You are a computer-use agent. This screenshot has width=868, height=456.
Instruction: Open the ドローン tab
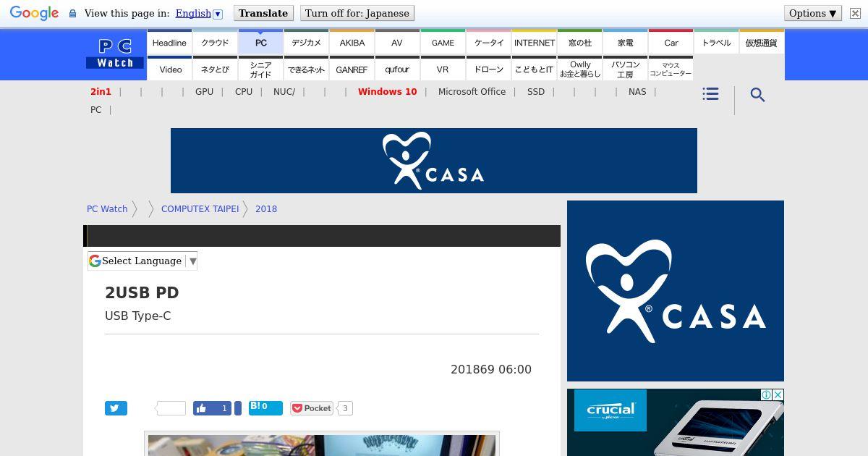click(489, 69)
